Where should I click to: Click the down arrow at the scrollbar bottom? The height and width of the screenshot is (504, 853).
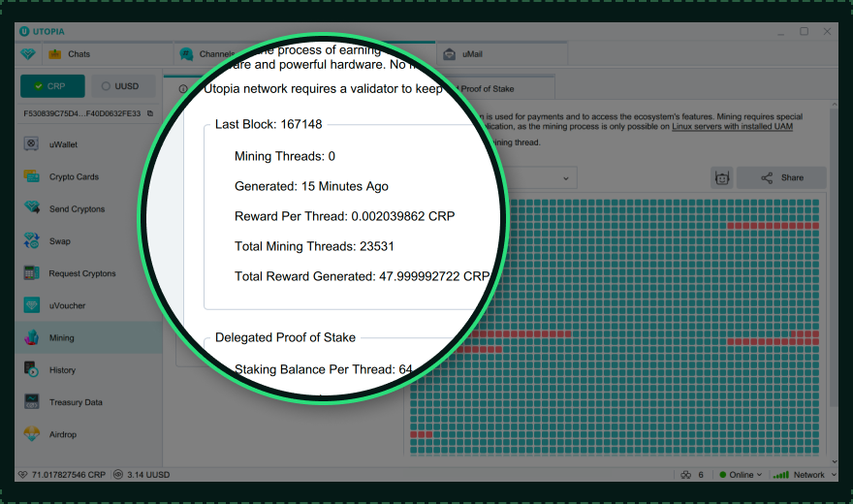[834, 461]
